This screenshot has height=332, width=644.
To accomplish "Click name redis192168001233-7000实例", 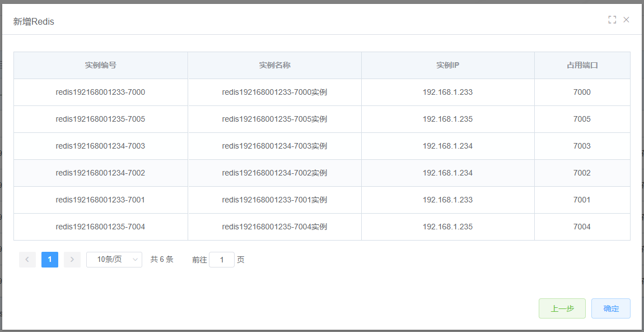I will [274, 92].
